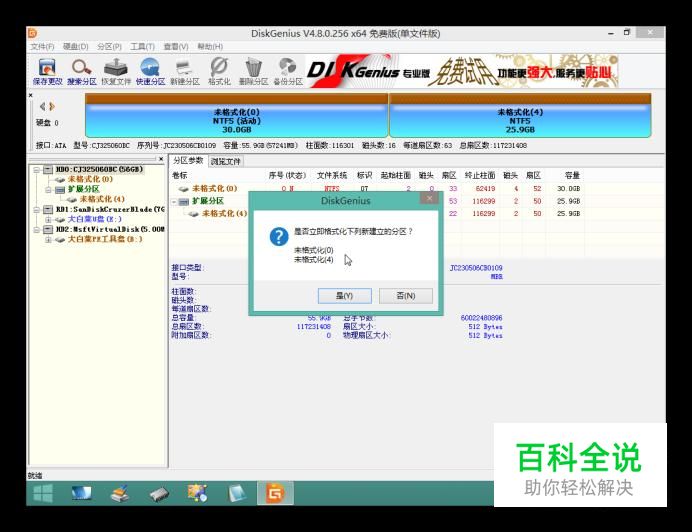692x532 pixels.
Task: Click the 文件系统 column header
Action: click(x=332, y=176)
